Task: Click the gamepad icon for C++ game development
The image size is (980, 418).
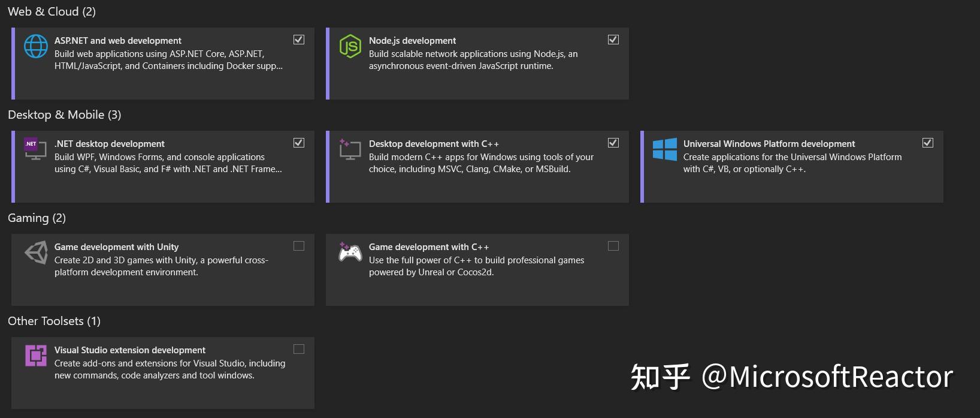Action: 350,252
